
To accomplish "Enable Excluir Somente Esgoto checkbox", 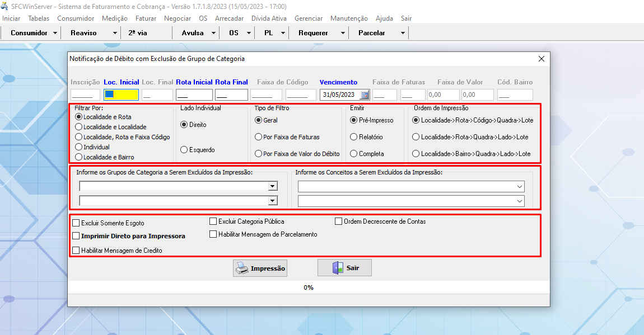I will [x=76, y=223].
